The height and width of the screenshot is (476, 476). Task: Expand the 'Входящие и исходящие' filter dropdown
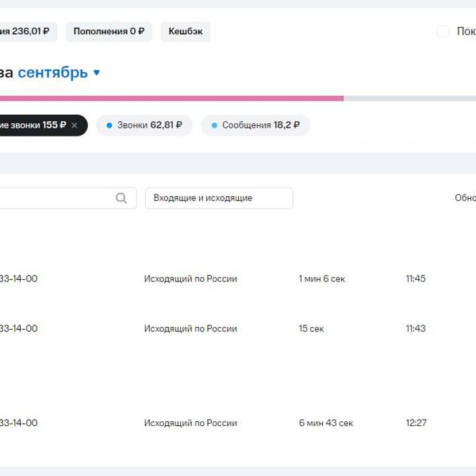218,198
